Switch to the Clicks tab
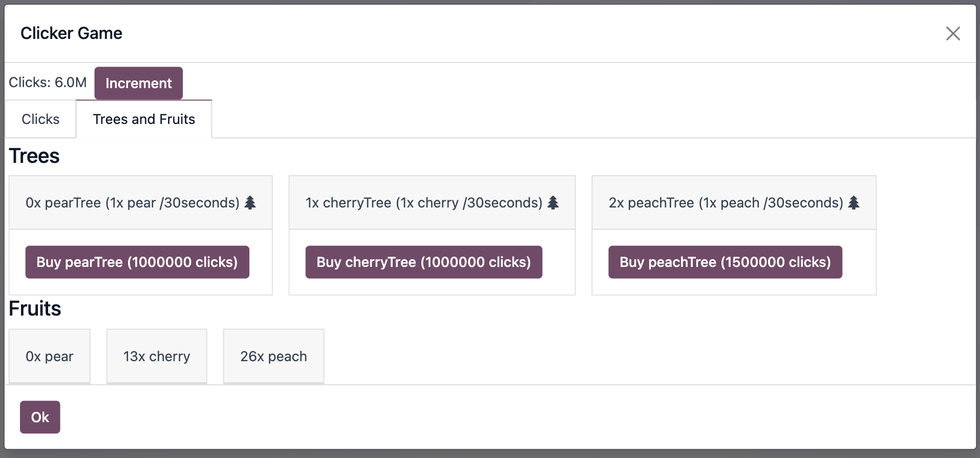 click(40, 119)
